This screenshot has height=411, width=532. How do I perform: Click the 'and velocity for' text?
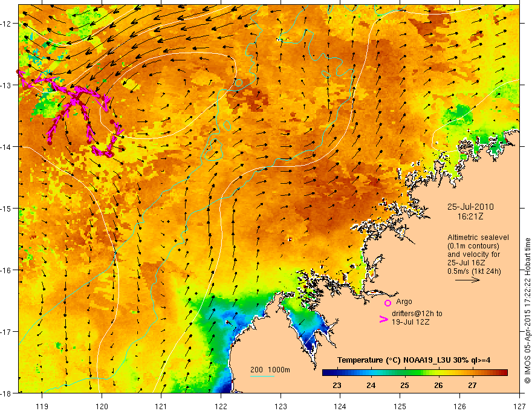pyautogui.click(x=473, y=254)
